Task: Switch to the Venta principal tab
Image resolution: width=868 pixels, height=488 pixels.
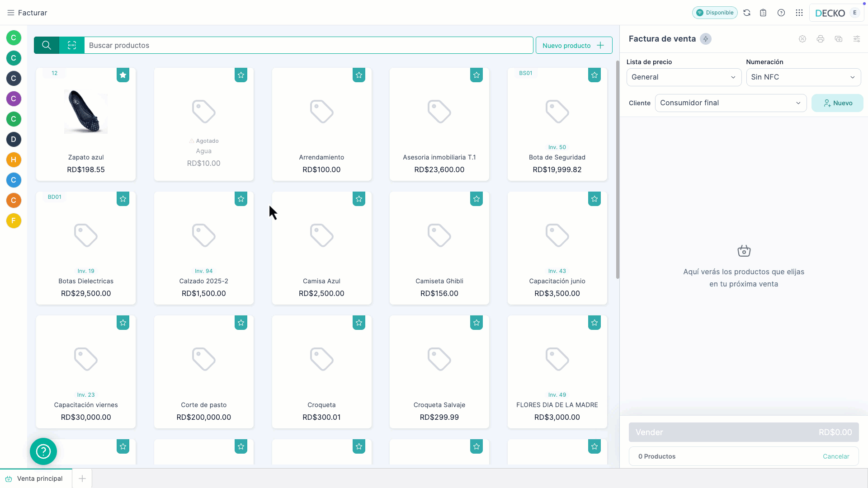Action: 36,479
